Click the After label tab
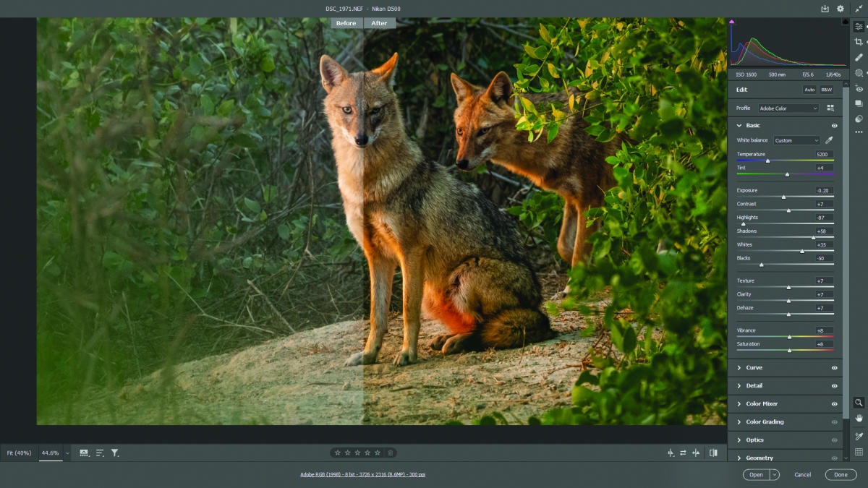Screen dimensions: 868x488 pyautogui.click(x=380, y=23)
